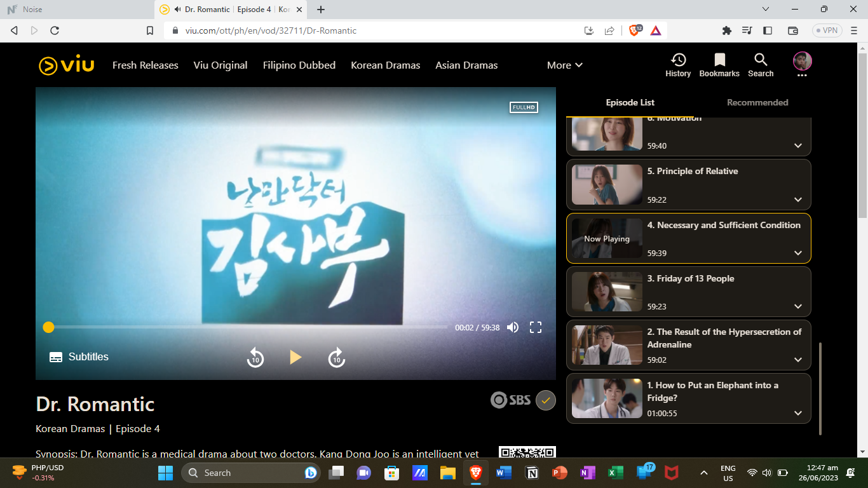Open the browser extensions puzzle icon
Viewport: 868px width, 488px height.
(727, 30)
